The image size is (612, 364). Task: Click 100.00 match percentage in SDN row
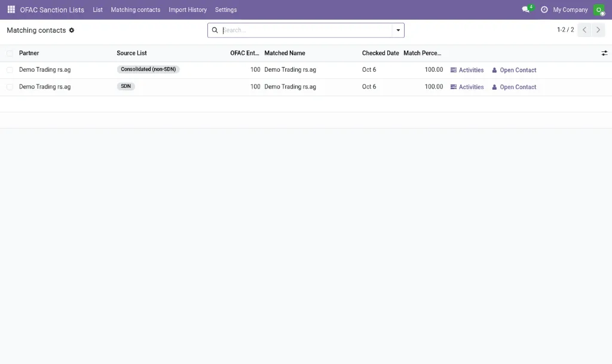tap(434, 87)
